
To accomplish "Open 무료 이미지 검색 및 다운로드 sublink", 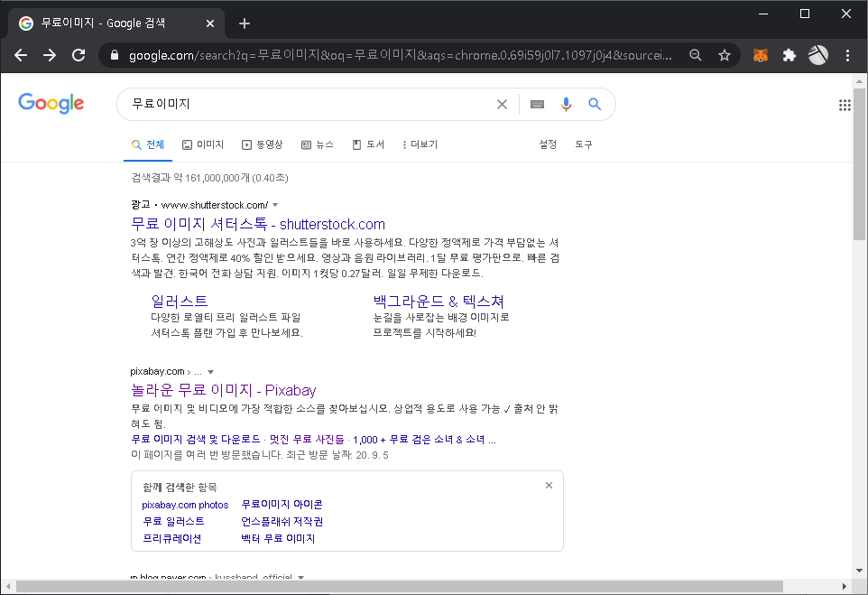I will pyautogui.click(x=196, y=440).
